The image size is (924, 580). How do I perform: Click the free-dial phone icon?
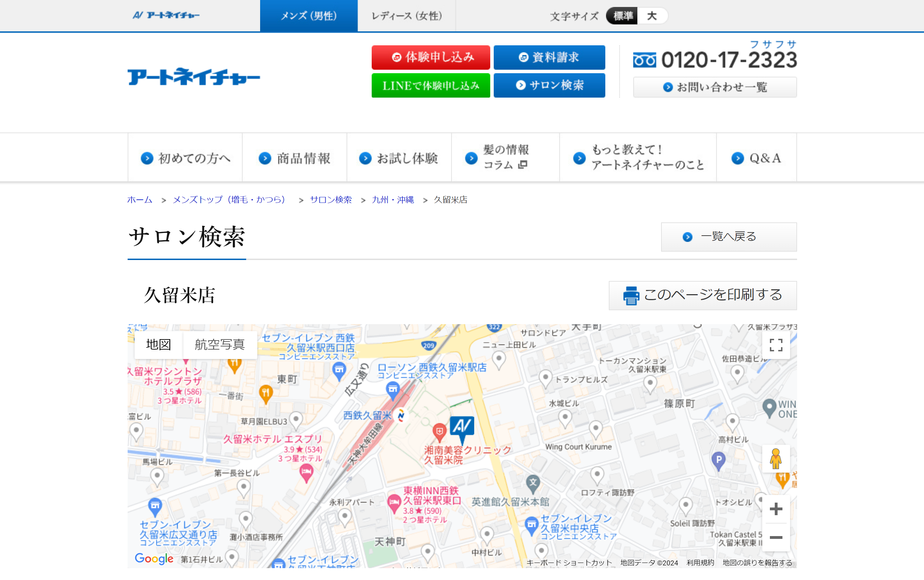(644, 60)
